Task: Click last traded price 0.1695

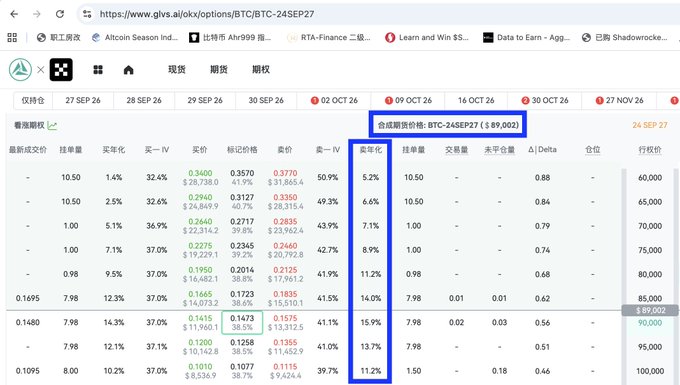Action: click(x=28, y=298)
